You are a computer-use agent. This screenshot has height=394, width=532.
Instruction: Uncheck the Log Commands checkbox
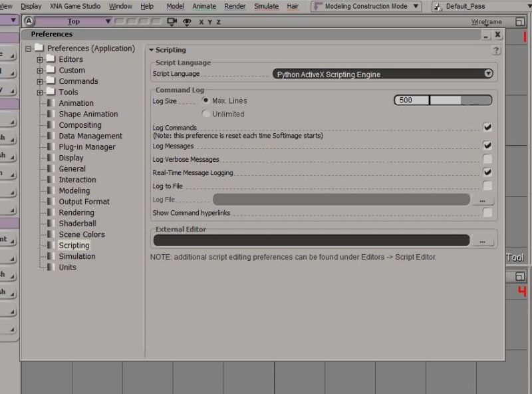click(x=487, y=127)
